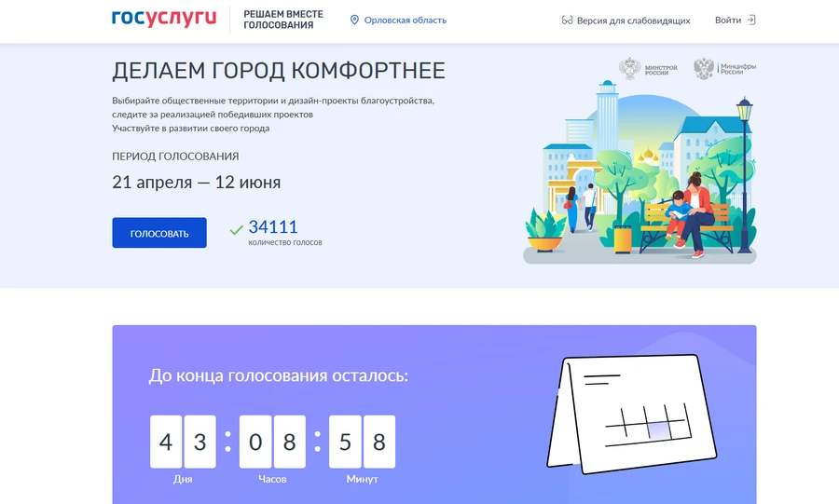Click the 34111 vote count number
The image size is (839, 504).
[x=273, y=226]
